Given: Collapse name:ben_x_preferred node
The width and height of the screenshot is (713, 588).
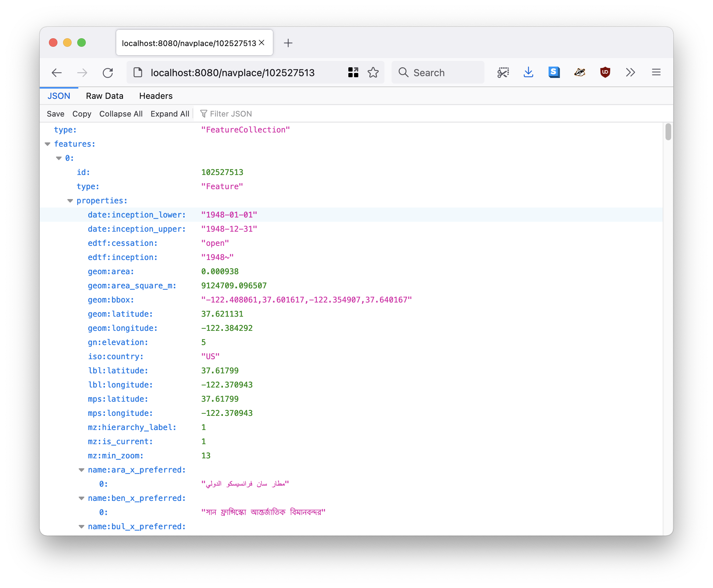Looking at the screenshot, I should tap(82, 498).
